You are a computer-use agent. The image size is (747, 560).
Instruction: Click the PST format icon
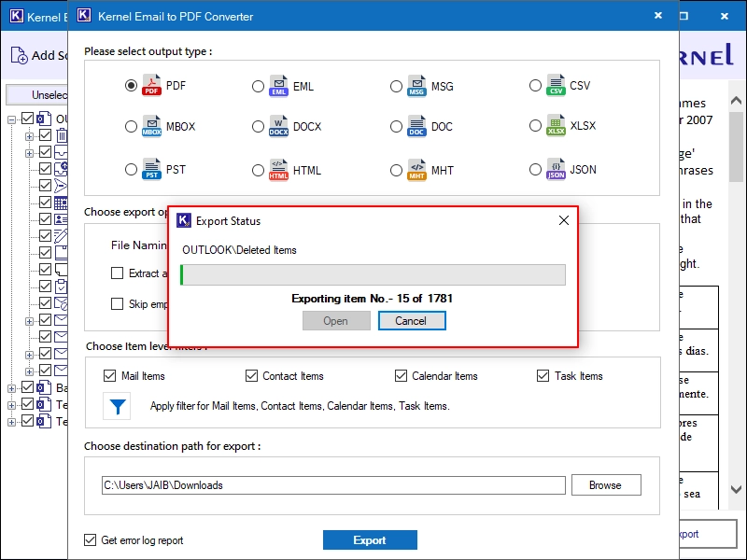151,169
